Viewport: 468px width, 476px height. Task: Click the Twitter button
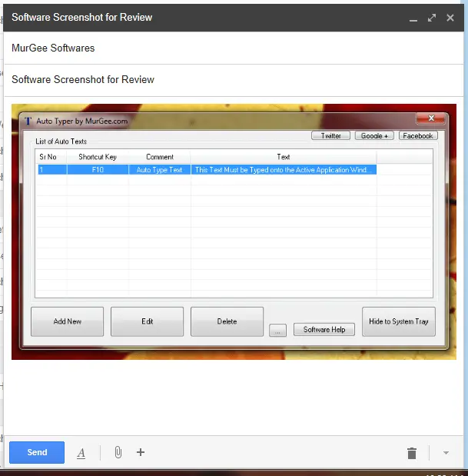pyautogui.click(x=330, y=135)
